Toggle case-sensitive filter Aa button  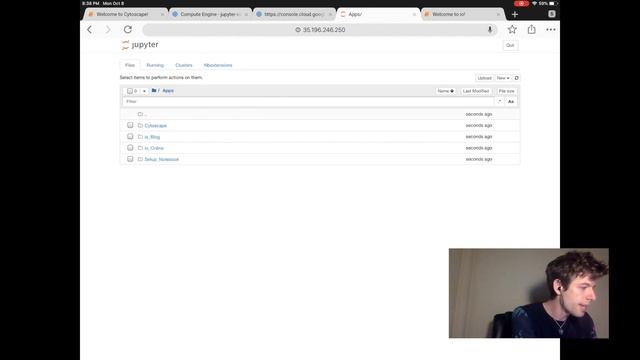point(511,102)
